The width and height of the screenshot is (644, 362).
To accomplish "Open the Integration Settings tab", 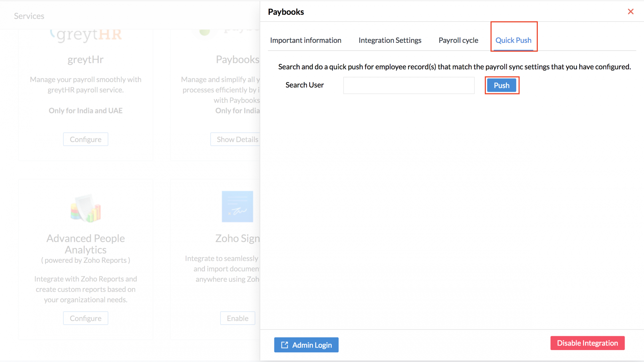I will 390,40.
